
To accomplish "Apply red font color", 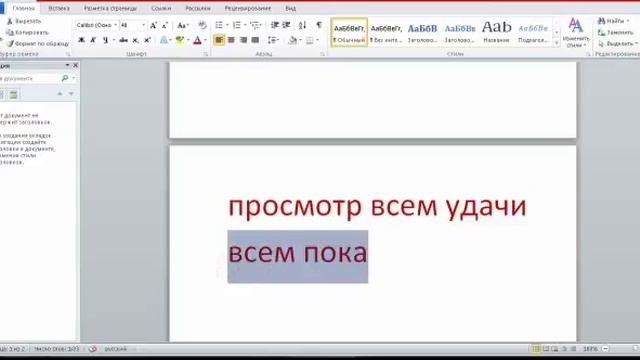I will coord(198,40).
